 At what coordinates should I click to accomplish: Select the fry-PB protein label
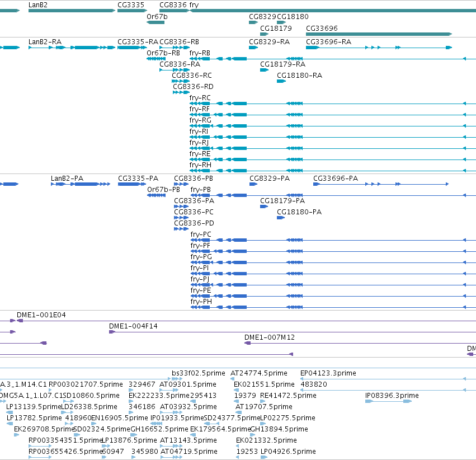[x=201, y=190]
